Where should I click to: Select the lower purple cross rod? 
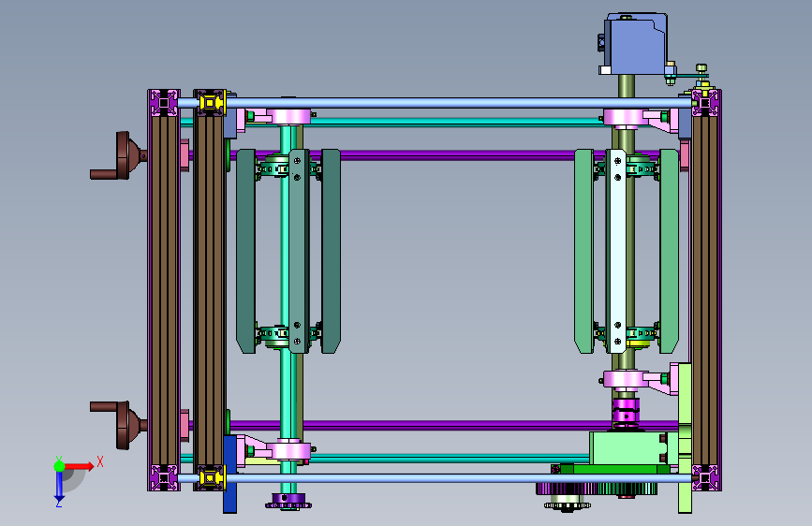(x=453, y=426)
